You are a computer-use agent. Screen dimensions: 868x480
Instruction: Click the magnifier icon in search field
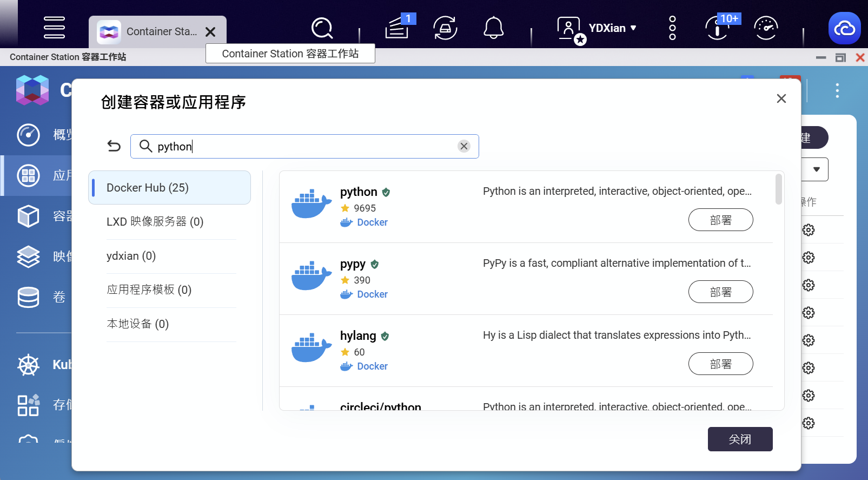(145, 146)
